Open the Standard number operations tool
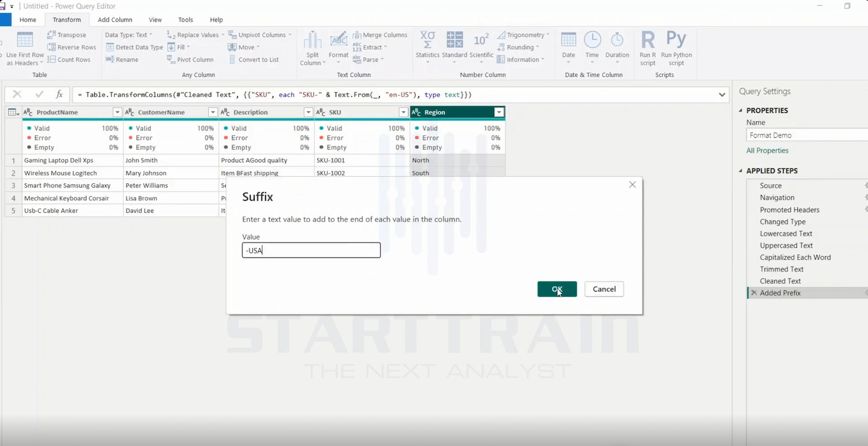Screen dimensions: 868x446 [x=454, y=46]
